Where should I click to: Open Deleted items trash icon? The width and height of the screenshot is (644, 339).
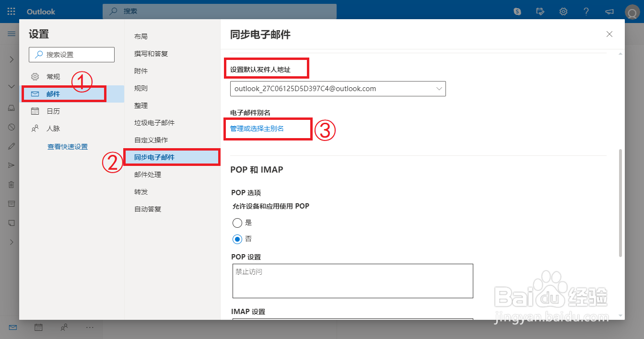click(12, 185)
